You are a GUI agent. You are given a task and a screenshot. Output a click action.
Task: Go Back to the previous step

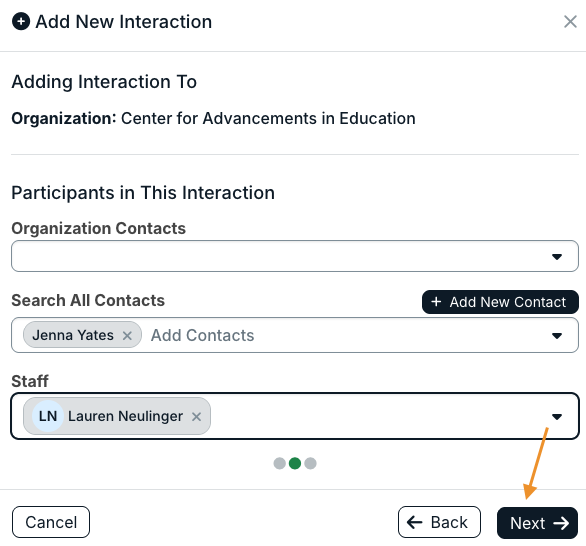[439, 522]
